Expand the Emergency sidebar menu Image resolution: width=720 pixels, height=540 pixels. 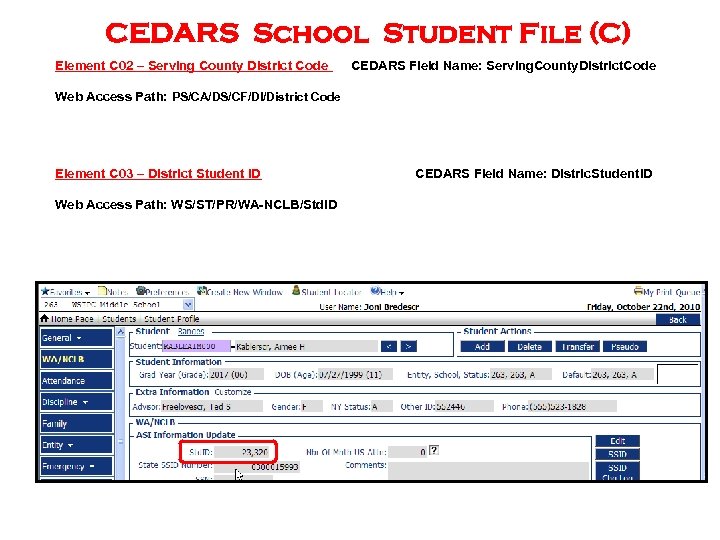pos(76,466)
